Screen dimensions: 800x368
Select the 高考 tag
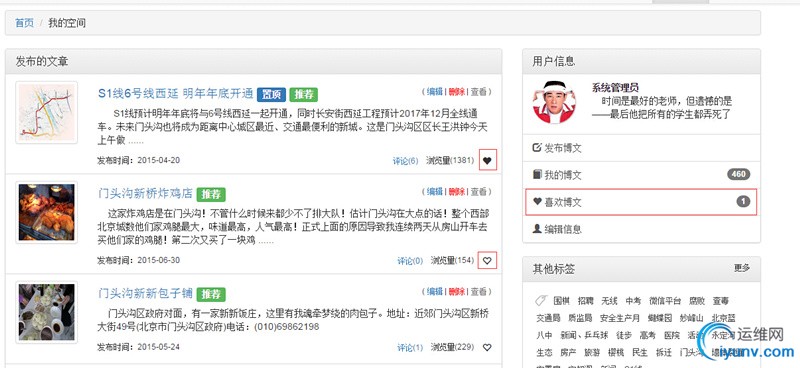[647, 335]
